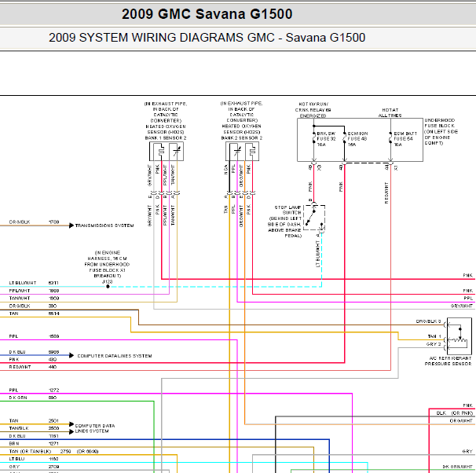Click the "COMPUTER DATALINES SYSTEM" label beside DK BLU
Screen dimensions: 476x473
pos(115,356)
